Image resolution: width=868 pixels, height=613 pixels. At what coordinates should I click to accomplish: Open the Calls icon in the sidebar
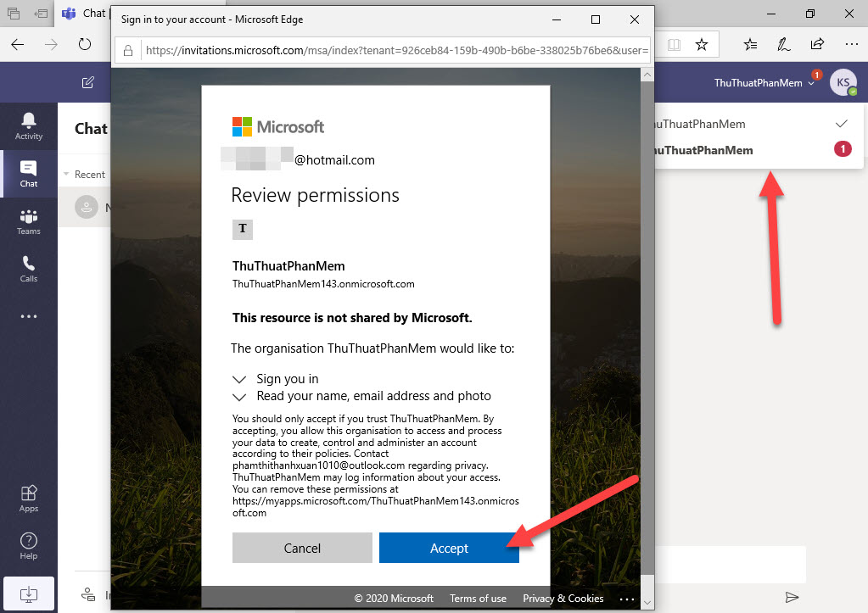click(x=28, y=270)
